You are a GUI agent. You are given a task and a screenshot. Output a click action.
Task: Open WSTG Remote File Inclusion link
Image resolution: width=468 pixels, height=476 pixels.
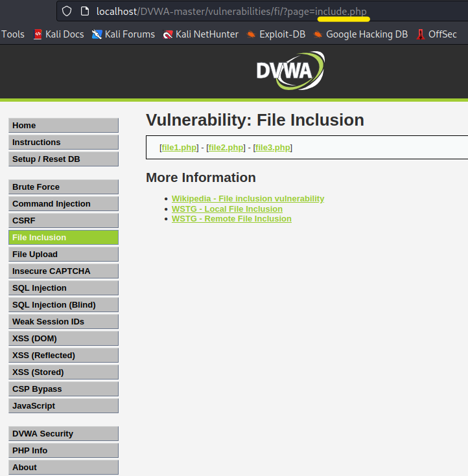point(231,219)
